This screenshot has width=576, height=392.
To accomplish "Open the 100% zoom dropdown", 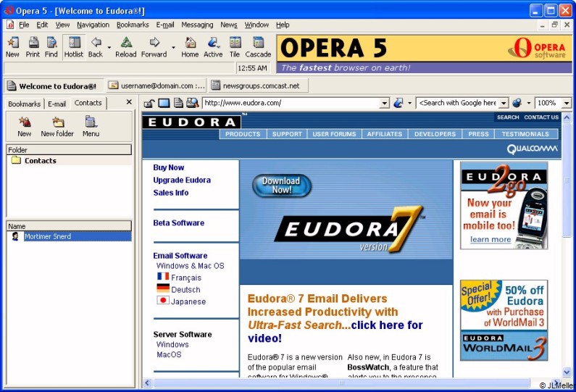I will click(x=566, y=103).
